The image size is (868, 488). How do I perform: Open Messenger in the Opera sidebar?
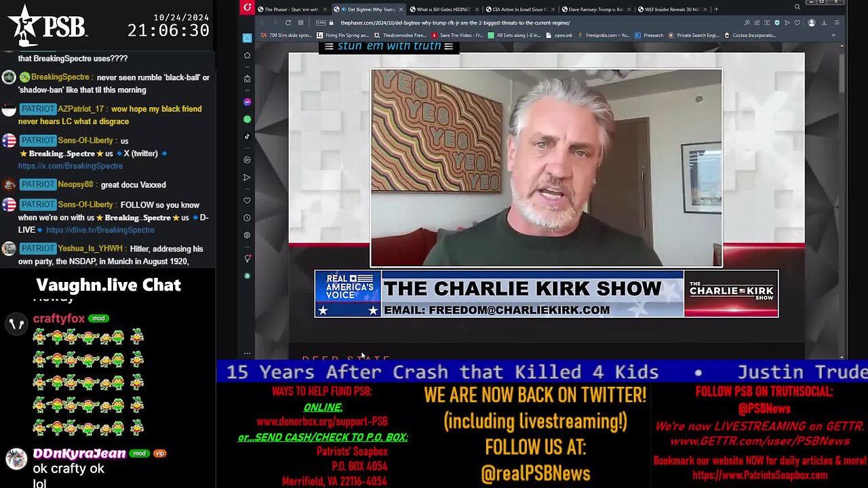(x=247, y=102)
